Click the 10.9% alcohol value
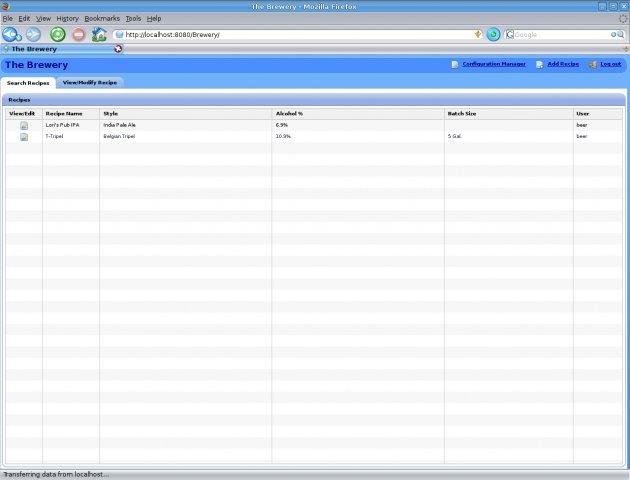This screenshot has width=630, height=480. click(x=283, y=137)
